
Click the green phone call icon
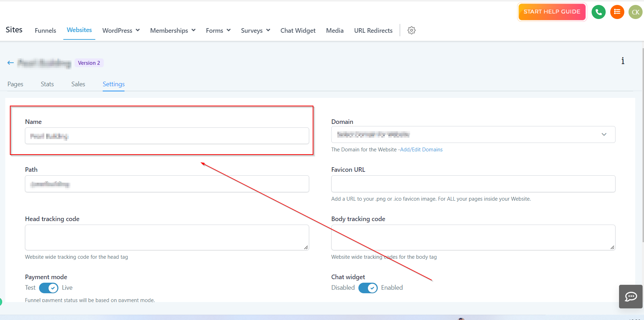598,12
